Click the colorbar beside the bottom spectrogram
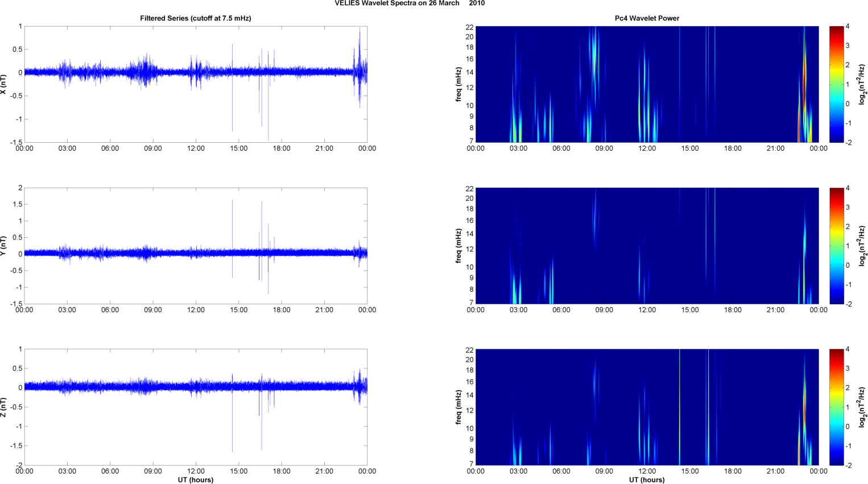This screenshot has width=868, height=484. click(836, 407)
